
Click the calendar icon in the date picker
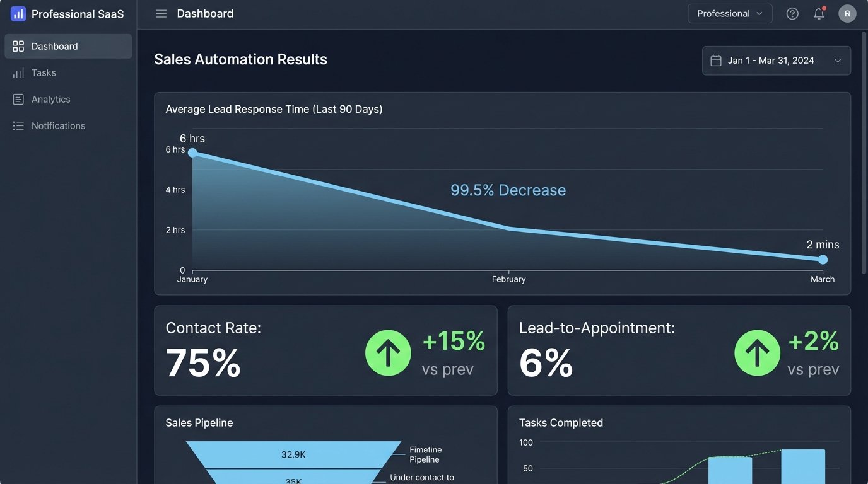716,60
